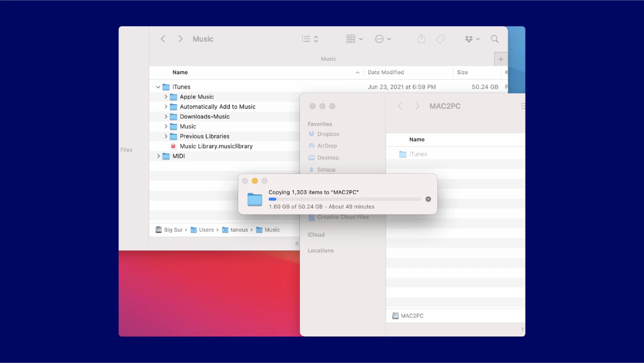Open Desktop in MAC2PC sidebar
This screenshot has height=363, width=644.
coord(323,158)
